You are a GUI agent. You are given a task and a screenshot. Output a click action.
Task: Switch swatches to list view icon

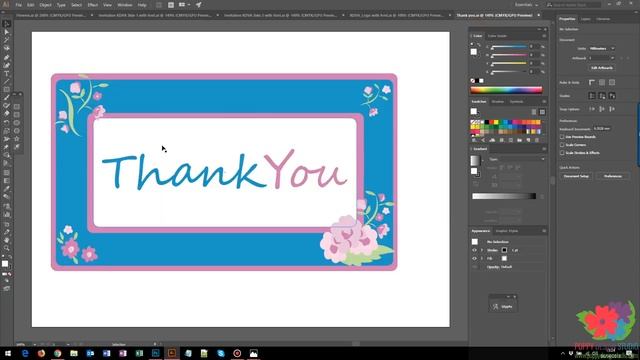pyautogui.click(x=534, y=112)
